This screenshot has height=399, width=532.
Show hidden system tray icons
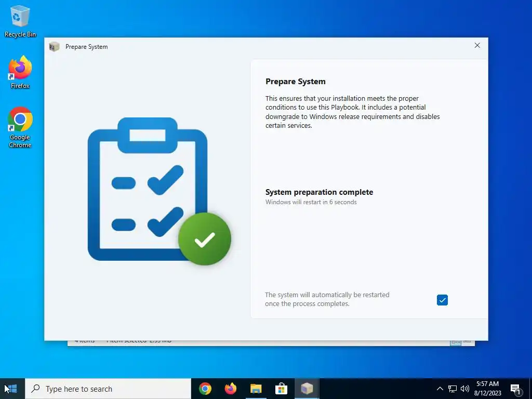(440, 389)
